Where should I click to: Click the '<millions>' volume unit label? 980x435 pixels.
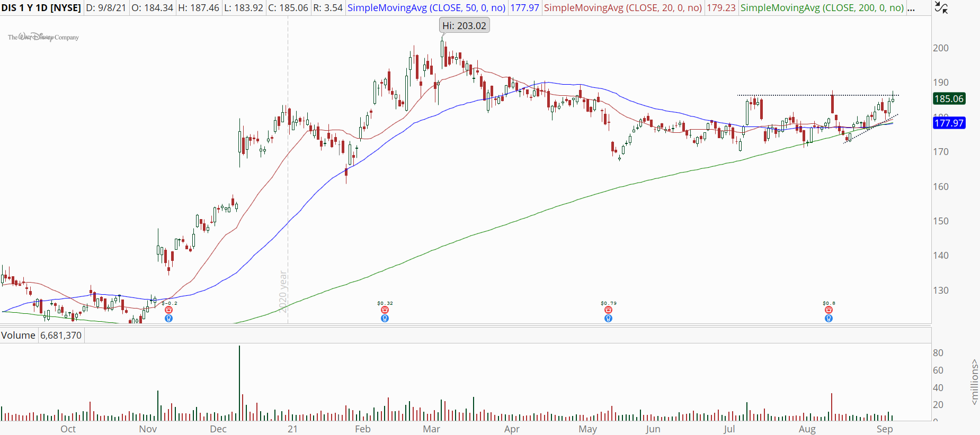(x=974, y=382)
